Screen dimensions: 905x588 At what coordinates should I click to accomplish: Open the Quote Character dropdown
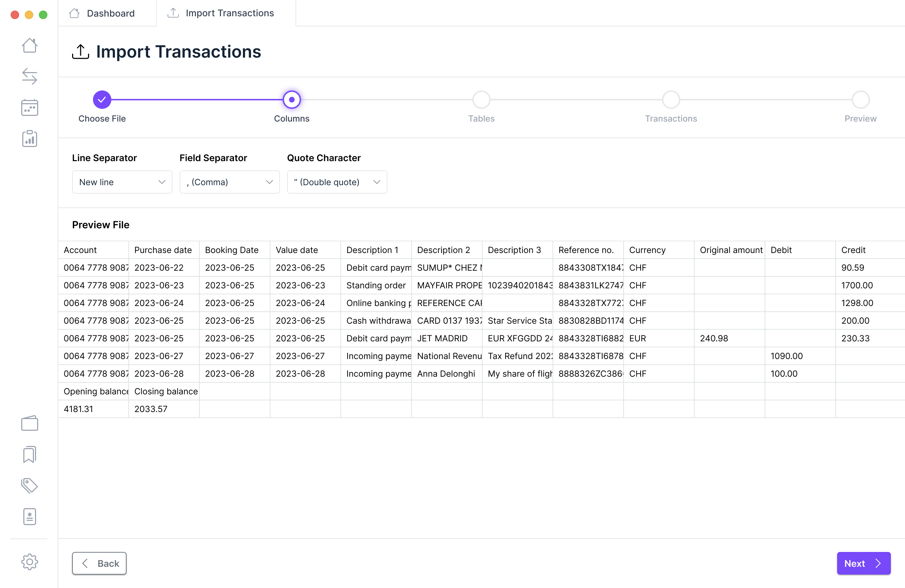pyautogui.click(x=337, y=182)
